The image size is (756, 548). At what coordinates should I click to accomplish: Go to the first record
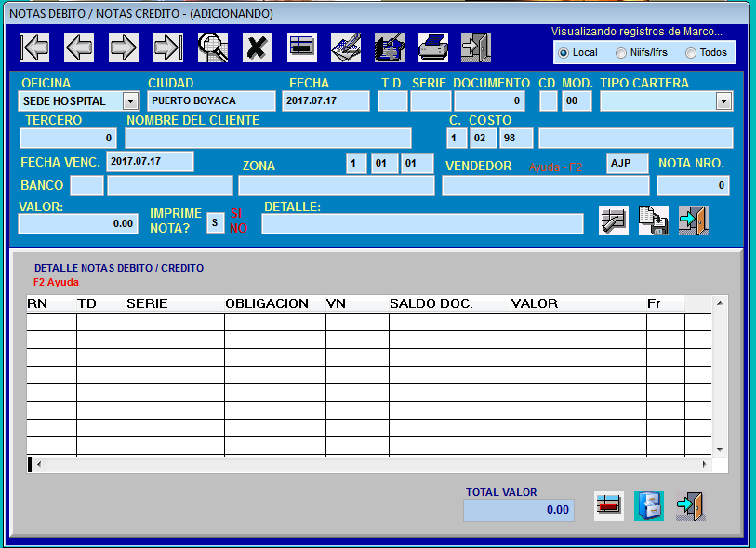click(x=34, y=47)
